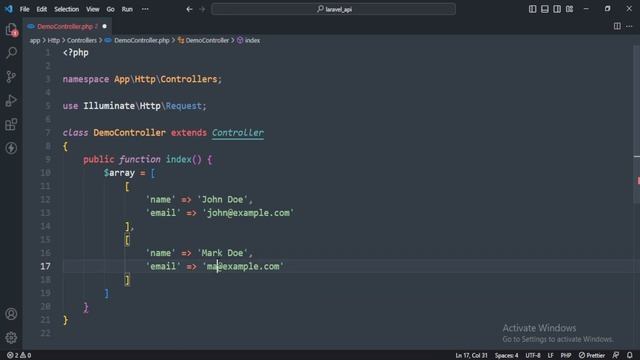640x360 pixels.
Task: Change the LF end-of-line status item
Action: [550, 356]
